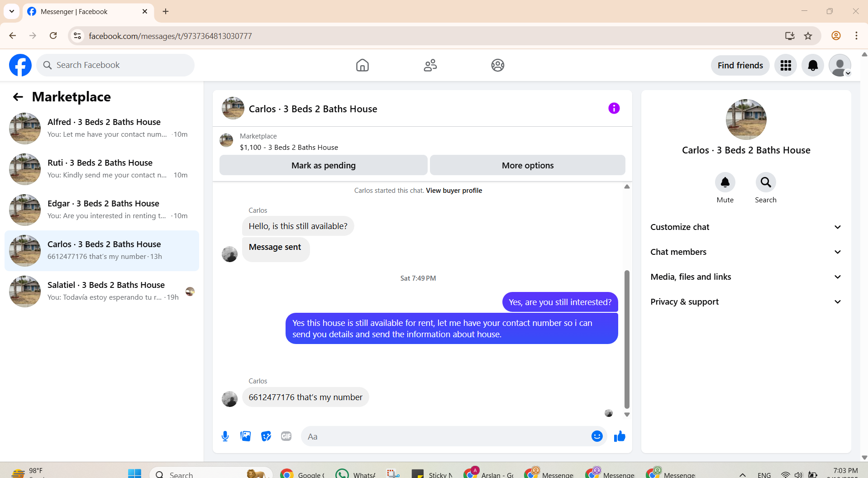868x478 pixels.
Task: Click More options button
Action: pos(528,165)
